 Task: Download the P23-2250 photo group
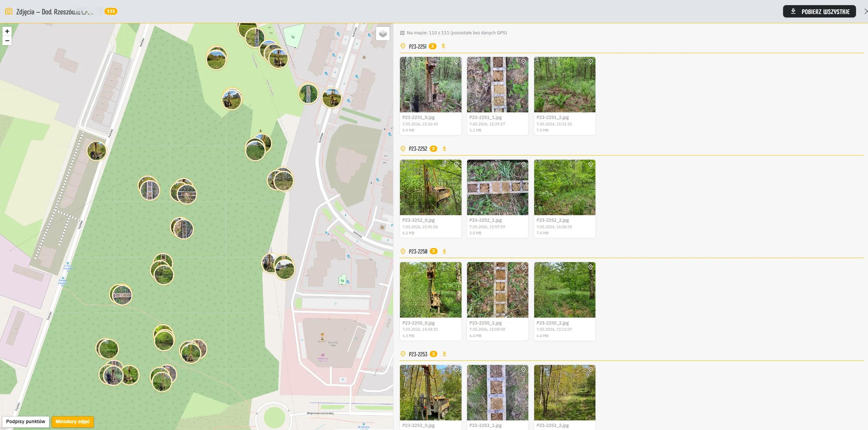point(444,251)
